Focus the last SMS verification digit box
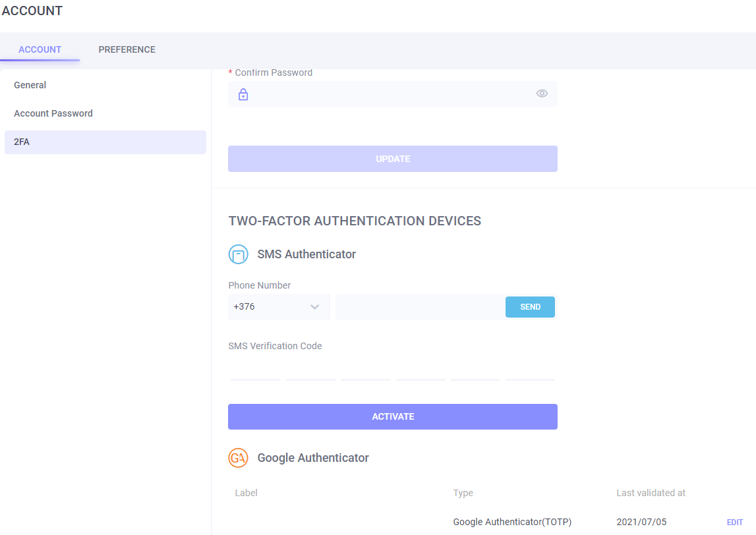The width and height of the screenshot is (756, 535). coord(530,370)
